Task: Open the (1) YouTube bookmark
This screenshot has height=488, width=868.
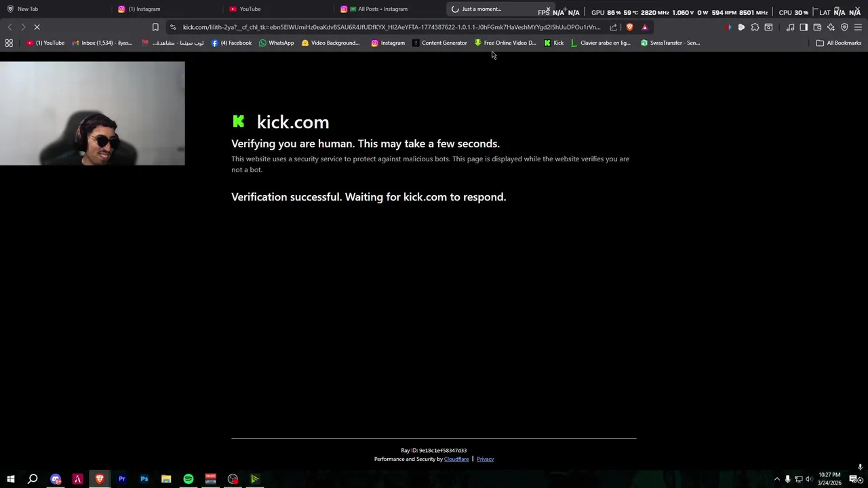Action: point(46,43)
